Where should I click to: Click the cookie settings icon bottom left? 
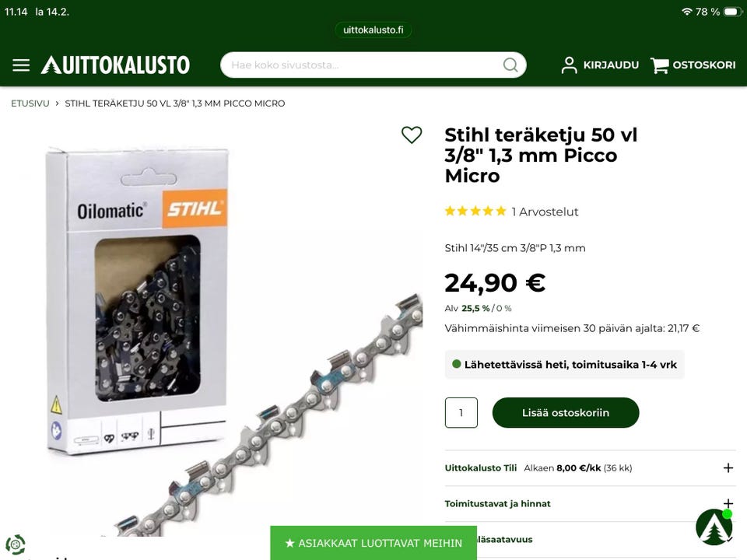16,544
